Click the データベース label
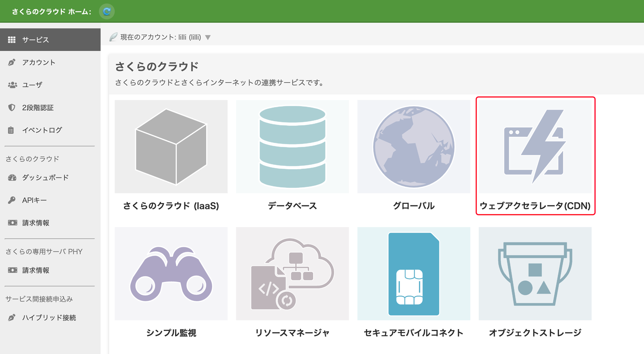The height and width of the screenshot is (354, 644). (x=293, y=206)
